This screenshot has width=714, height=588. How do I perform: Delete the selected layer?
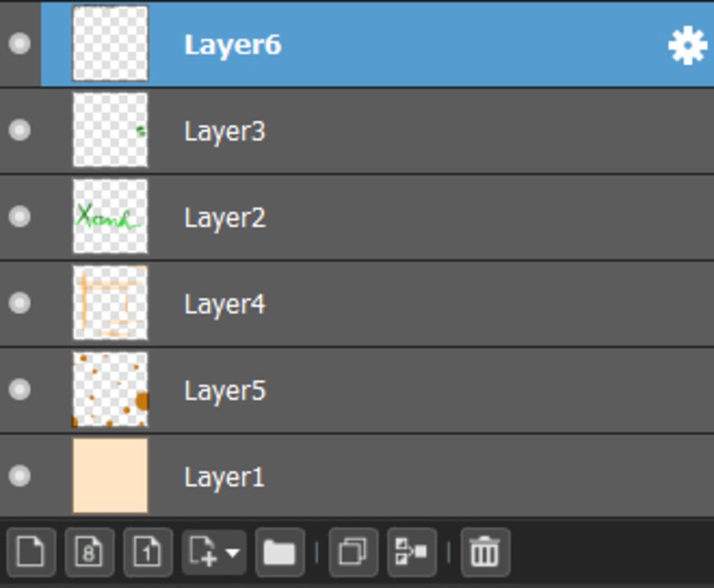(x=485, y=552)
